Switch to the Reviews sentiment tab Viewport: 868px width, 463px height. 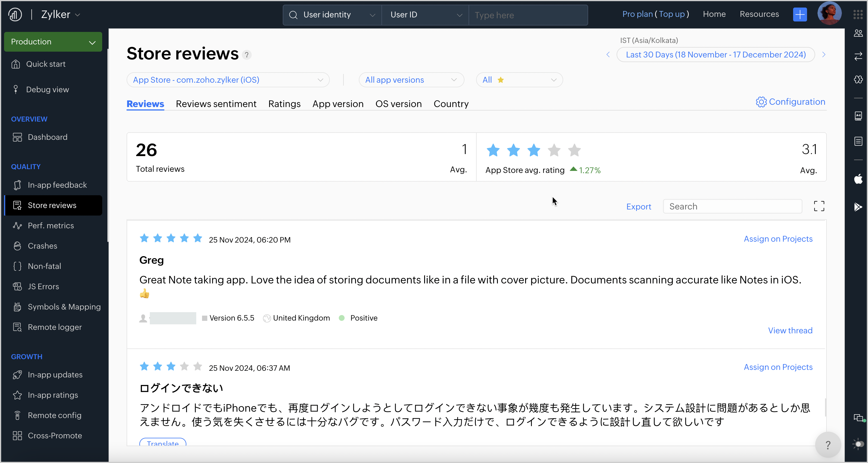click(x=216, y=104)
